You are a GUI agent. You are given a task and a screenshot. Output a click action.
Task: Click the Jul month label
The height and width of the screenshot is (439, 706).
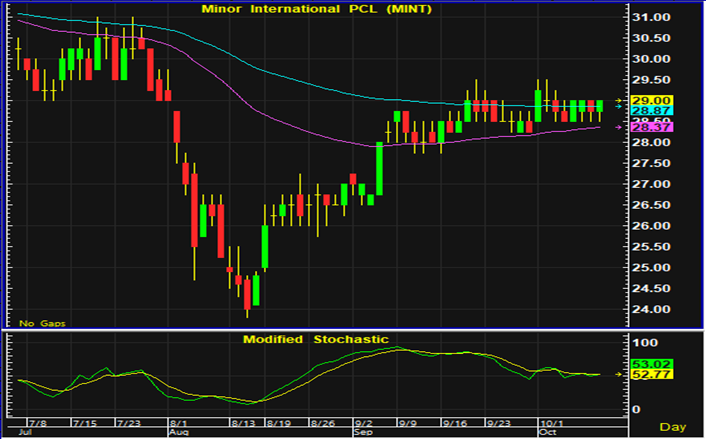click(25, 432)
